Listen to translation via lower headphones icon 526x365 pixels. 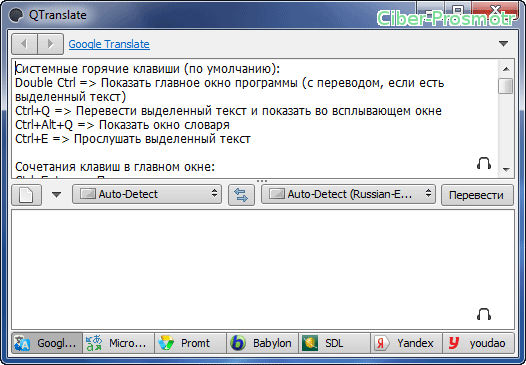(x=484, y=314)
